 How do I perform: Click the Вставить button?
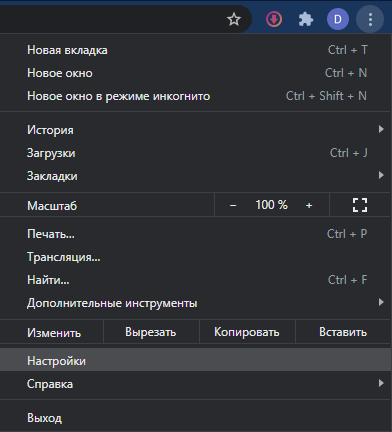tap(343, 332)
